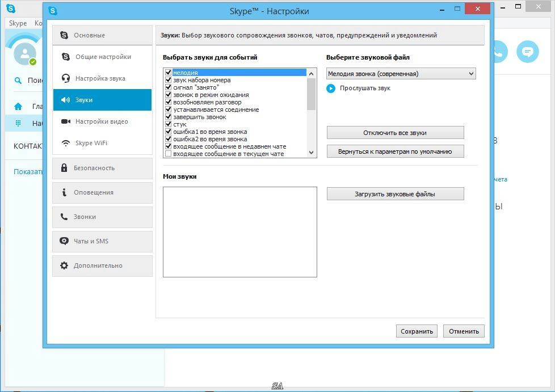Expand the Дополнительно settings section
The width and height of the screenshot is (555, 392).
[102, 265]
